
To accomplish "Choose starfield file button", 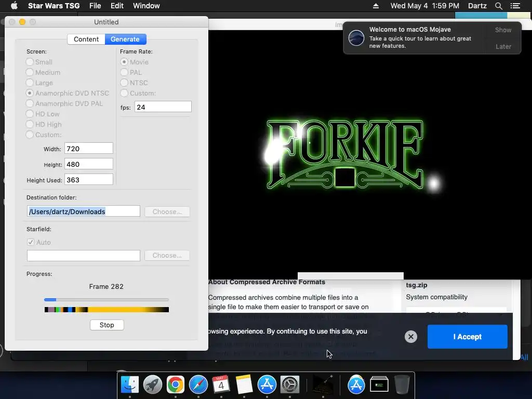I will pyautogui.click(x=167, y=256).
